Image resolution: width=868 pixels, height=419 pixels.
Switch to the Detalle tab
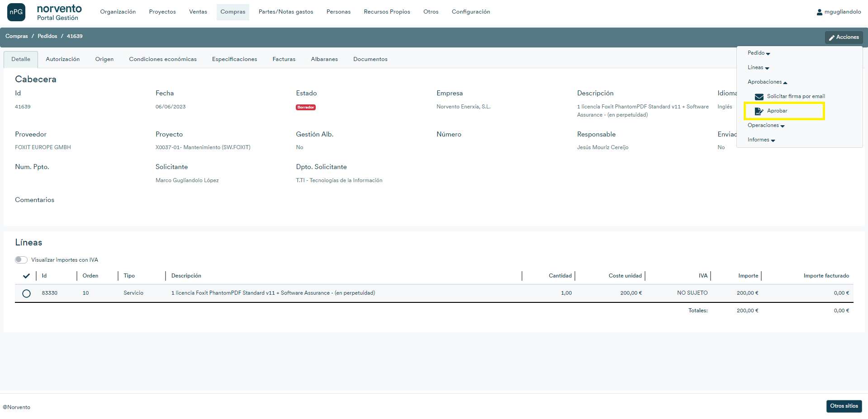point(21,59)
